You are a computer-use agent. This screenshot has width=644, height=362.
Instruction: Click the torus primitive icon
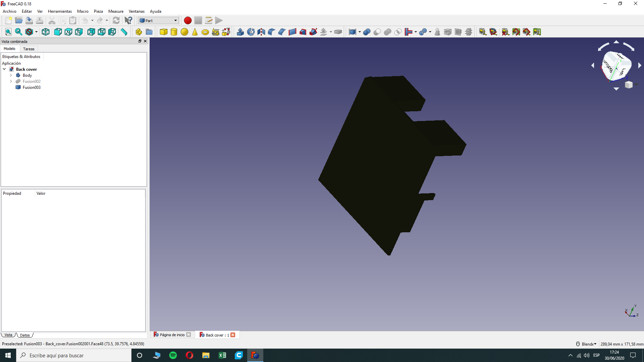205,32
